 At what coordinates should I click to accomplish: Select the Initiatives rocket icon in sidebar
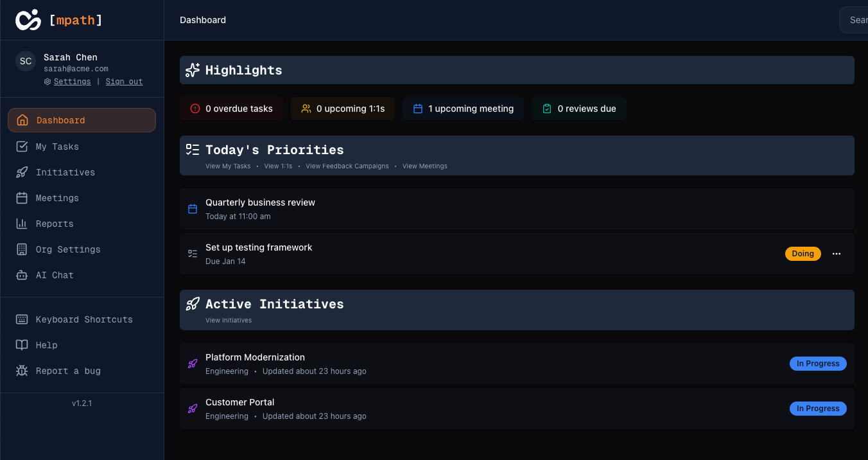coord(22,172)
